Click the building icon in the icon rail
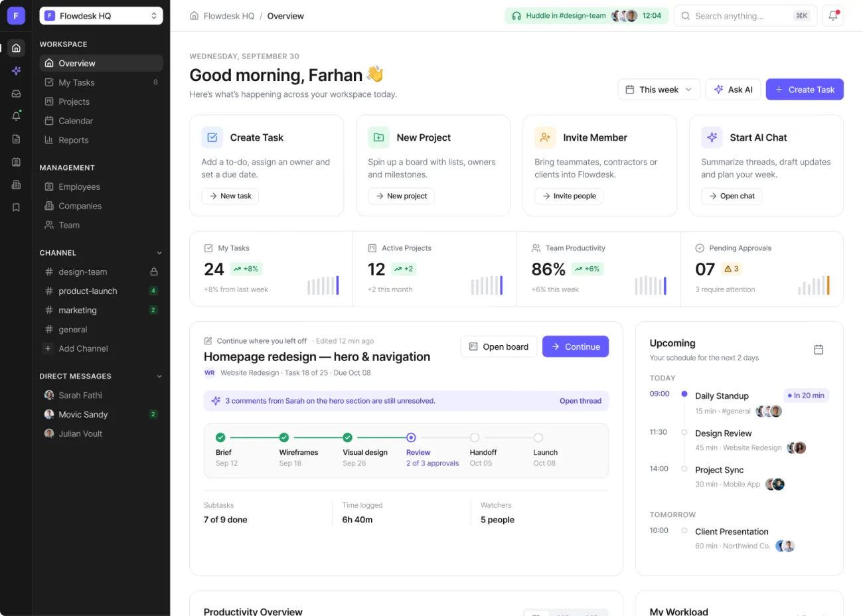Viewport: 863px width, 616px height. pyautogui.click(x=16, y=185)
